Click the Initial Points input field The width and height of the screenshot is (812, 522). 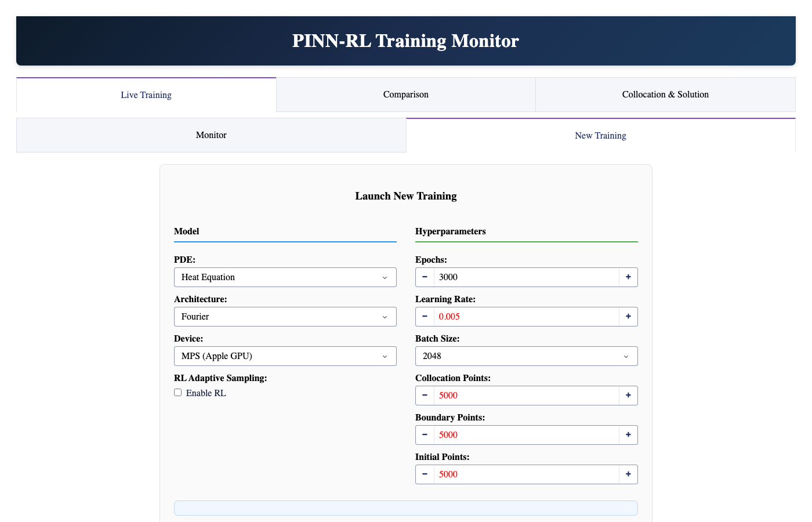[527, 474]
